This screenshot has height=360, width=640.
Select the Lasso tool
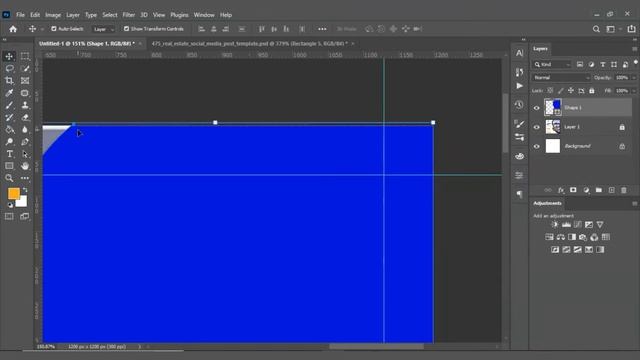point(9,69)
